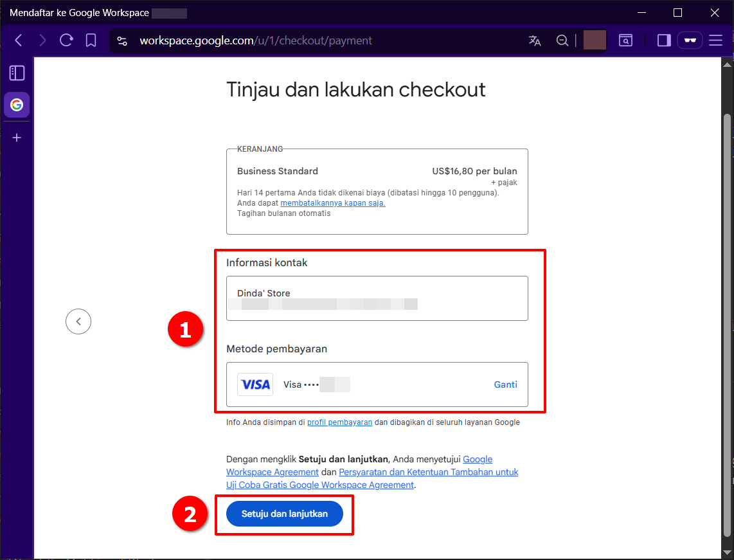
Task: Open 'membatalkannya kapan saja' link
Action: 333,203
